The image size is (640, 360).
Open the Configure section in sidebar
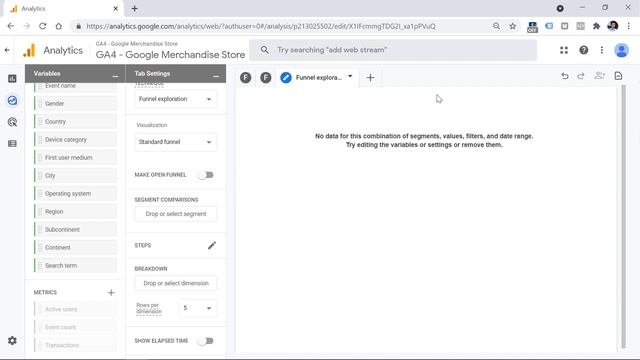(x=12, y=144)
